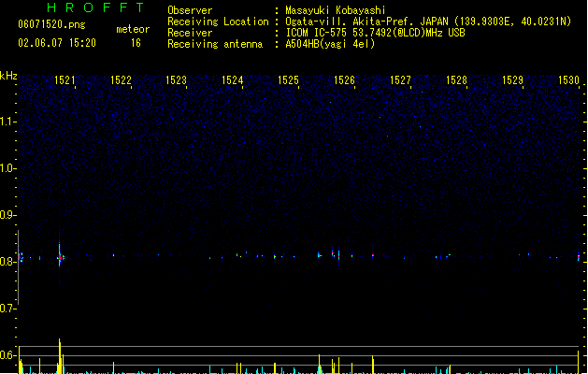Click the date 02.06.07 15:20

click(57, 43)
